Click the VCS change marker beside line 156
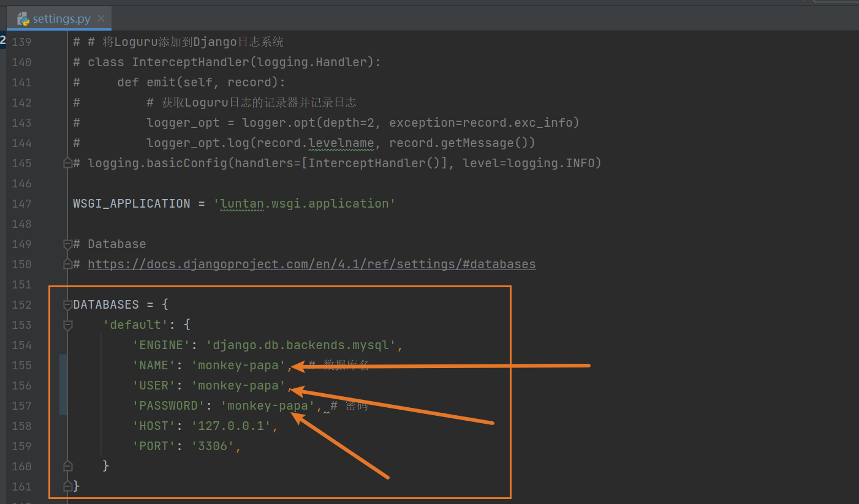 pos(63,385)
